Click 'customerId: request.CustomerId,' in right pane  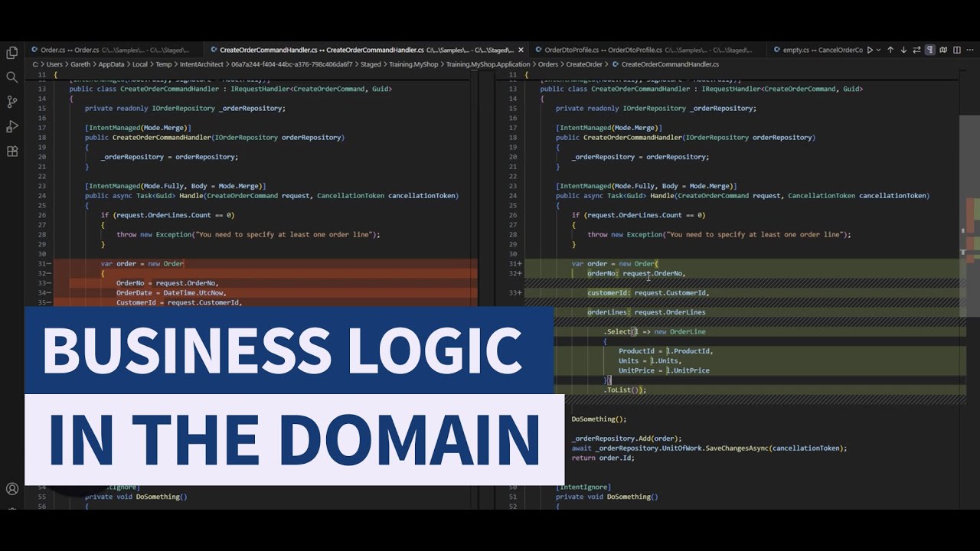tap(648, 292)
